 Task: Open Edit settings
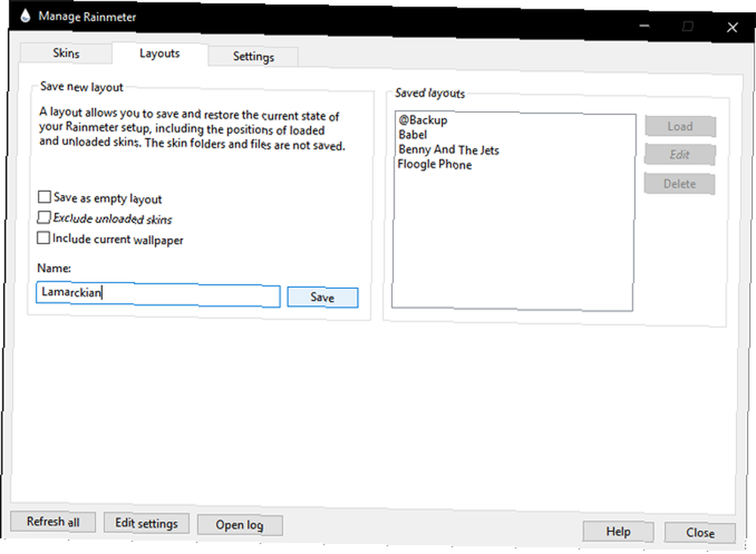pos(147,523)
